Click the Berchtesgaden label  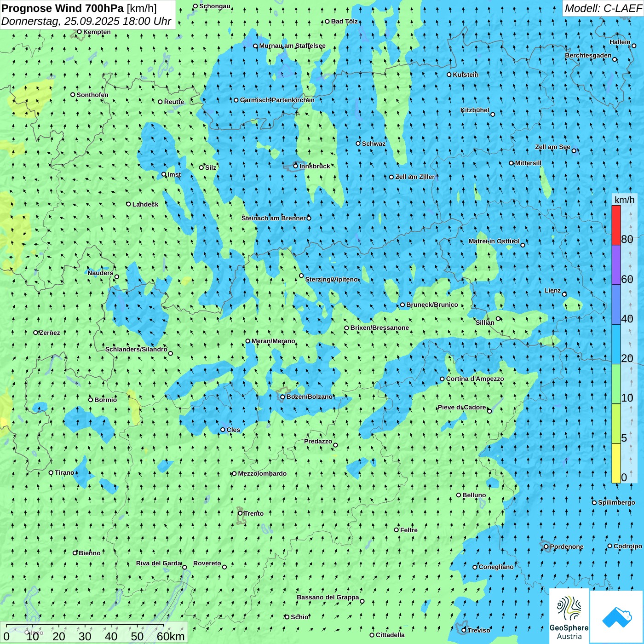coord(588,56)
